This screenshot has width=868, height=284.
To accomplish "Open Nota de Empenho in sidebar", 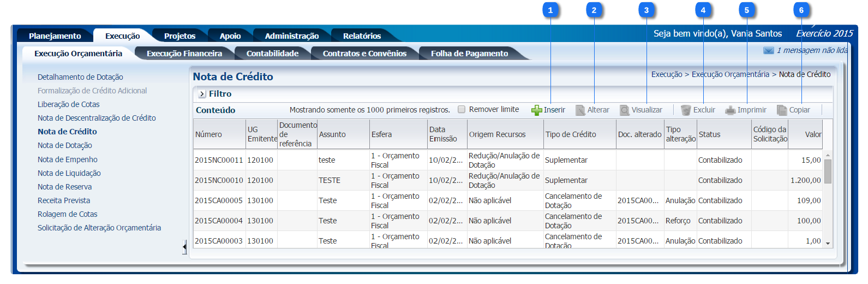I will click(x=68, y=159).
